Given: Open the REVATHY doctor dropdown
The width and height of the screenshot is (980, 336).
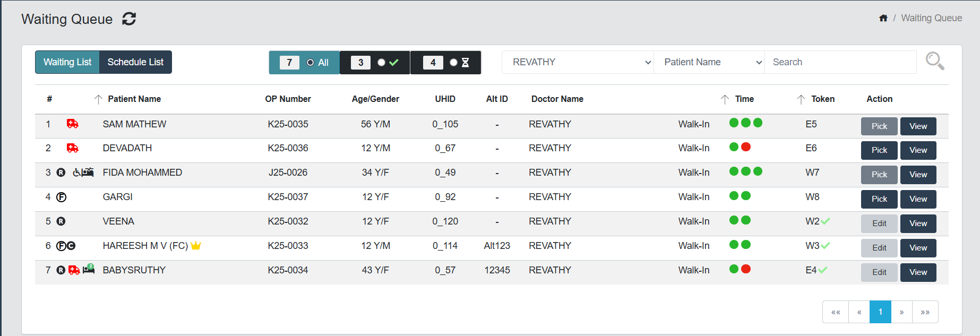Looking at the screenshot, I should pos(578,62).
